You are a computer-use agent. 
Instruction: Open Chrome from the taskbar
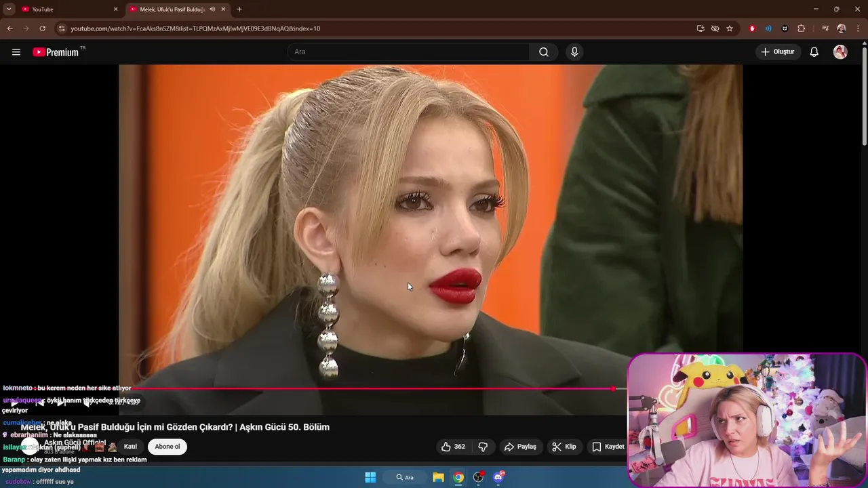tap(458, 477)
